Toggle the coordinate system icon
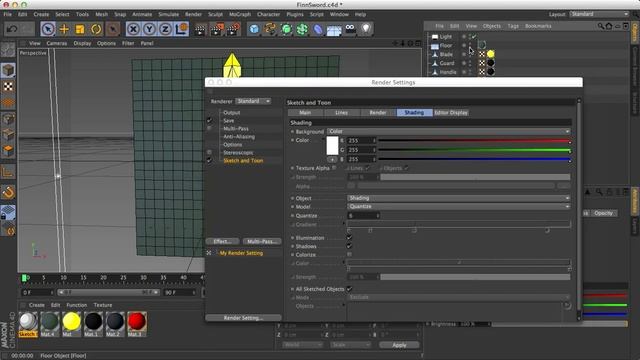This screenshot has height=360, width=640. pyautogui.click(x=182, y=29)
